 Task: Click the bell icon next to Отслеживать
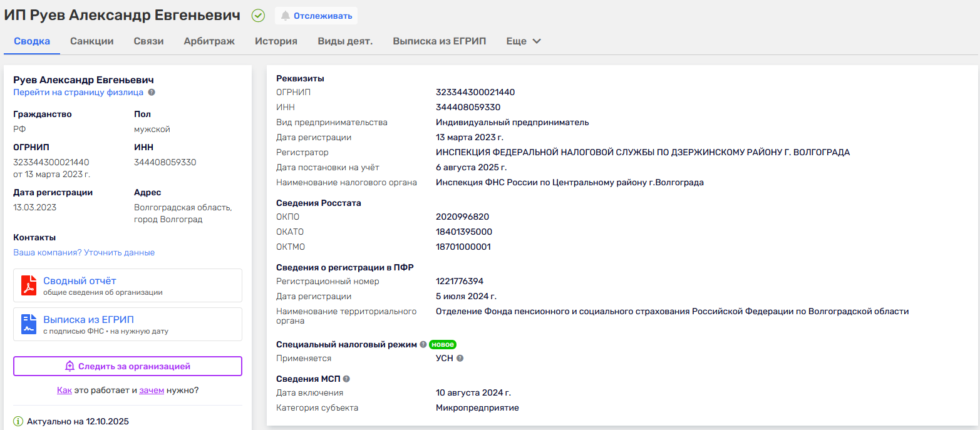[x=287, y=16]
